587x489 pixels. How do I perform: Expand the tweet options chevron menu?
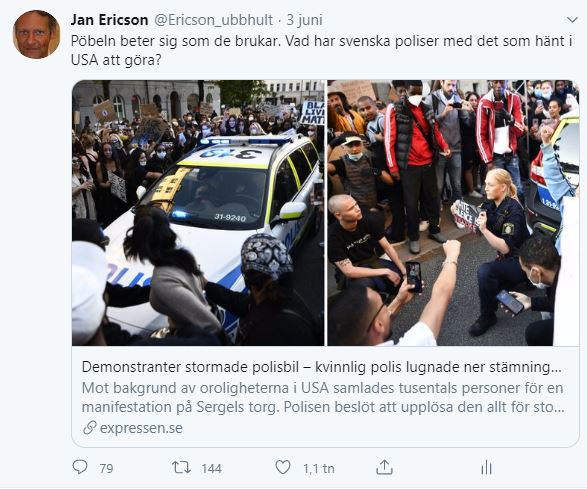coord(572,20)
